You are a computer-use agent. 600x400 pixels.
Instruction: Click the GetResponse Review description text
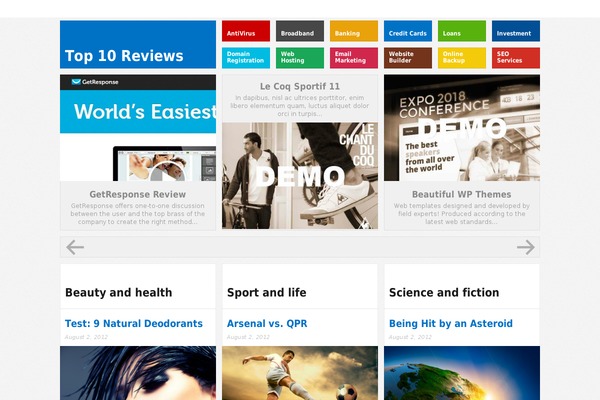coord(138,214)
